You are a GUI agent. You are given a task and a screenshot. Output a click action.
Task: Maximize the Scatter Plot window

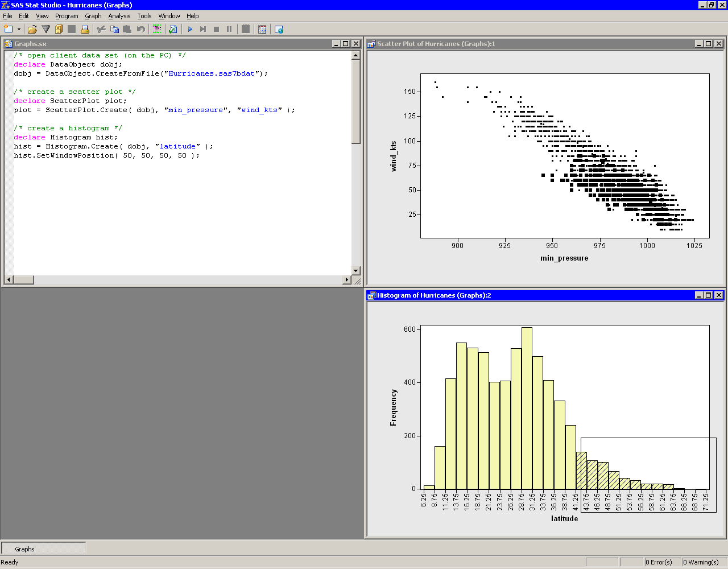click(708, 44)
